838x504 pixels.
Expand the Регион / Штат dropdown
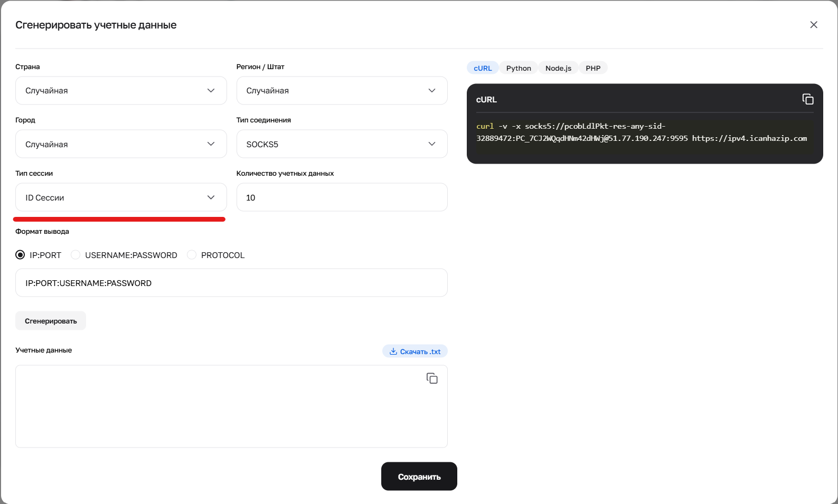coord(342,91)
